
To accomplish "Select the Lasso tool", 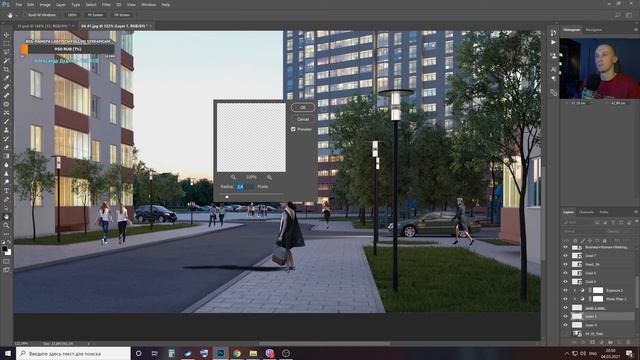I will click(x=6, y=52).
